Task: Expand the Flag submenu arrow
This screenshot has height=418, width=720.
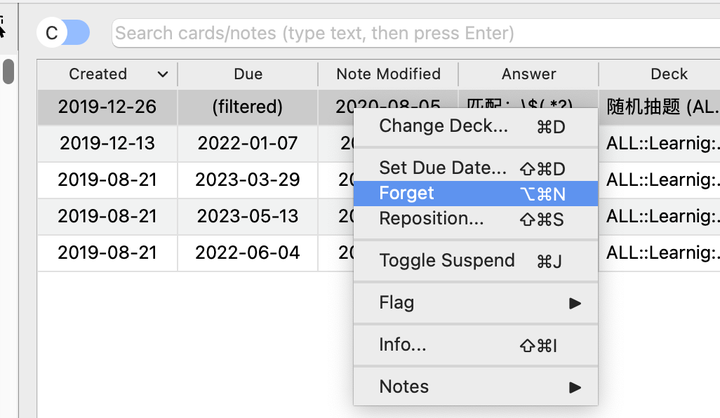Action: point(575,302)
